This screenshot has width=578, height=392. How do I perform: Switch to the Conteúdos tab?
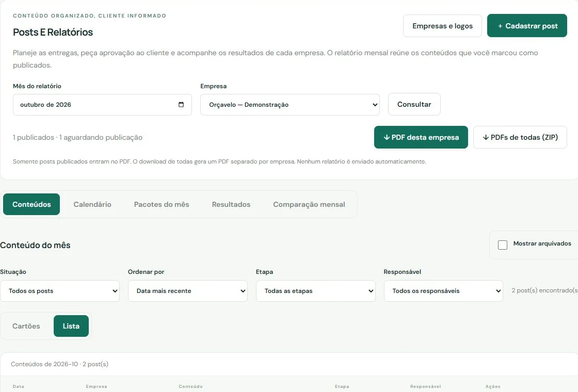[x=31, y=204]
